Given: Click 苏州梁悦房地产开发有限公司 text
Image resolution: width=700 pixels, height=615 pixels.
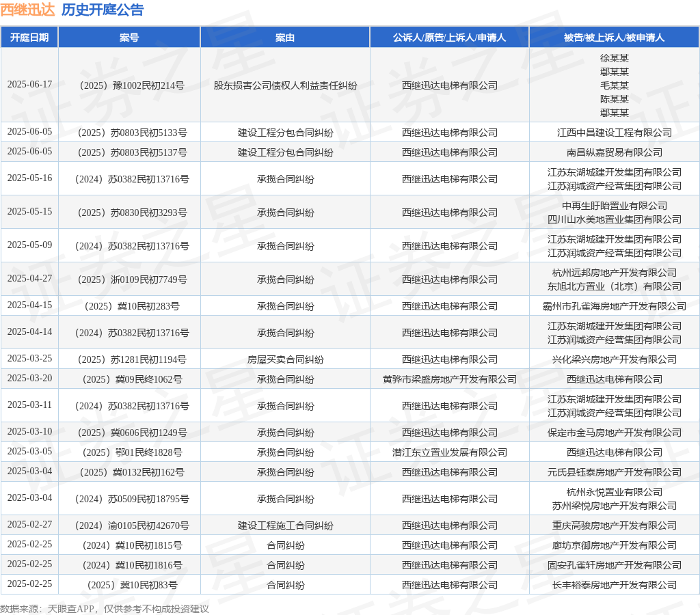Looking at the screenshot, I should tap(615, 506).
